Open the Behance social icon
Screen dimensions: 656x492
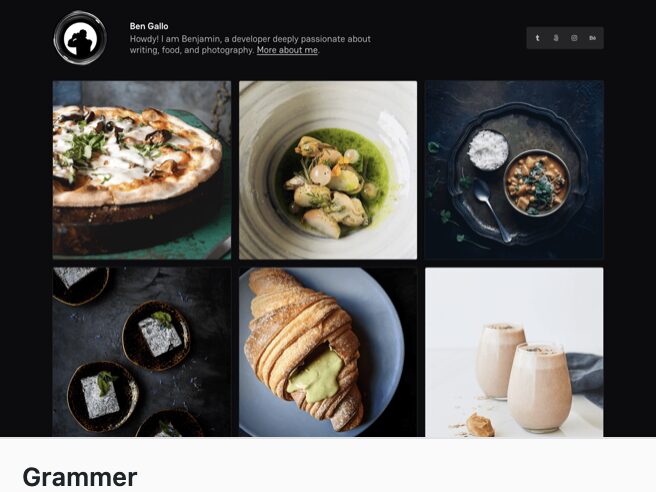pos(592,38)
